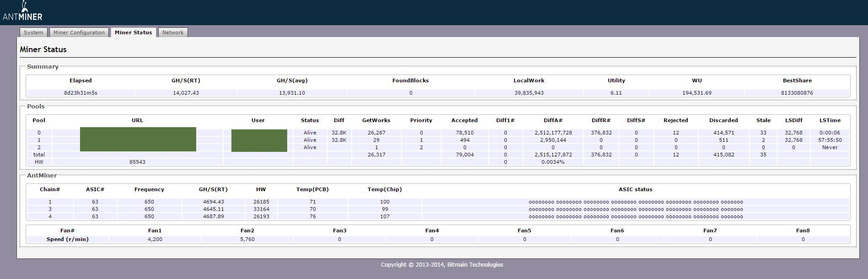Click the Antminer logo
This screenshot has height=279, width=868.
point(22,11)
